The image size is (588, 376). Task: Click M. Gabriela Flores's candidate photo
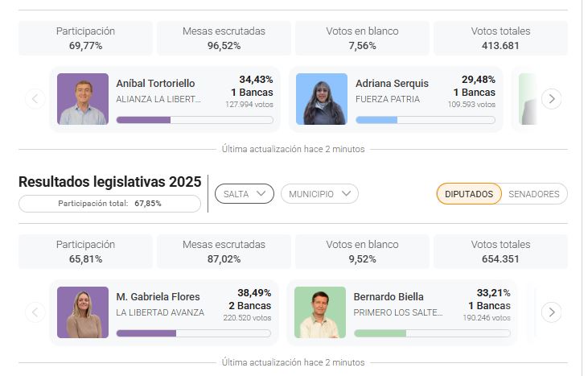(82, 312)
